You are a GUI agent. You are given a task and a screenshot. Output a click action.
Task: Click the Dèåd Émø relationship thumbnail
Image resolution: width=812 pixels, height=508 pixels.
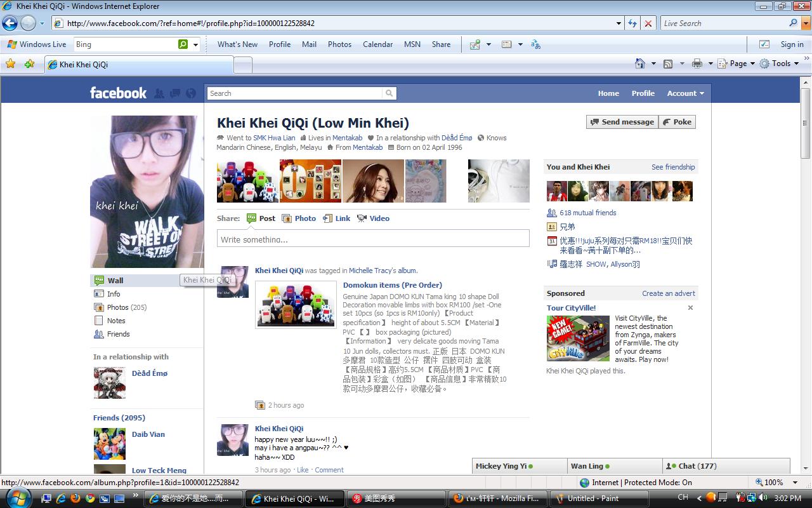click(110, 383)
